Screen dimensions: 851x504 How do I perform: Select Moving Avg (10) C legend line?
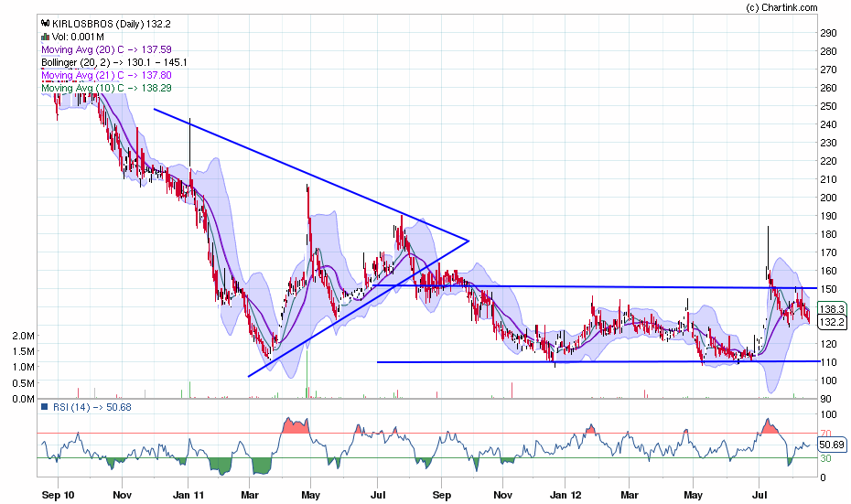pos(106,88)
